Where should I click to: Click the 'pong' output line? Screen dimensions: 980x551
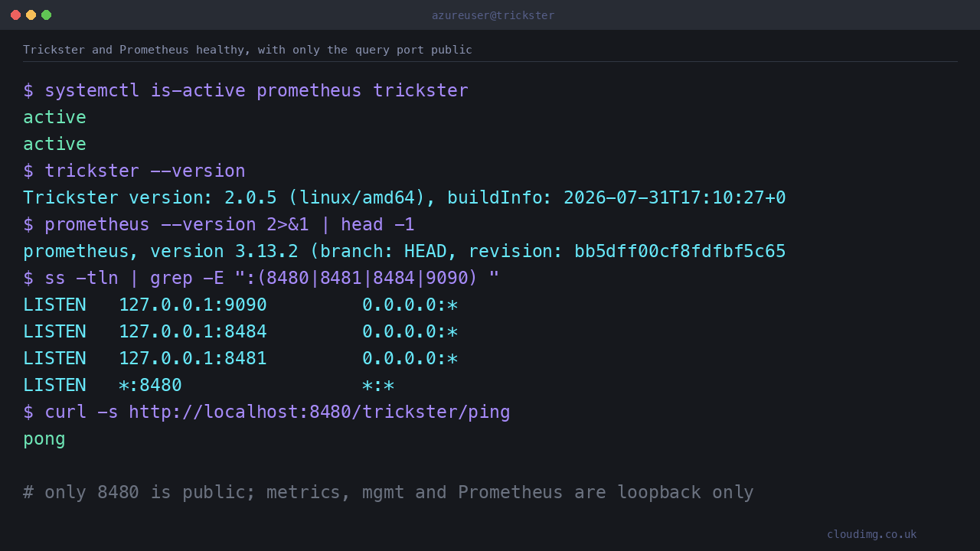[x=44, y=439]
